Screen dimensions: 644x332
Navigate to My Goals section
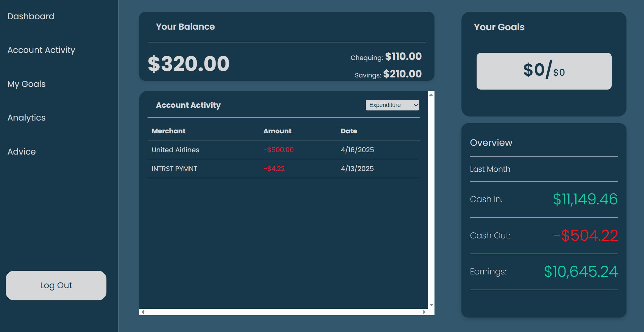(26, 84)
